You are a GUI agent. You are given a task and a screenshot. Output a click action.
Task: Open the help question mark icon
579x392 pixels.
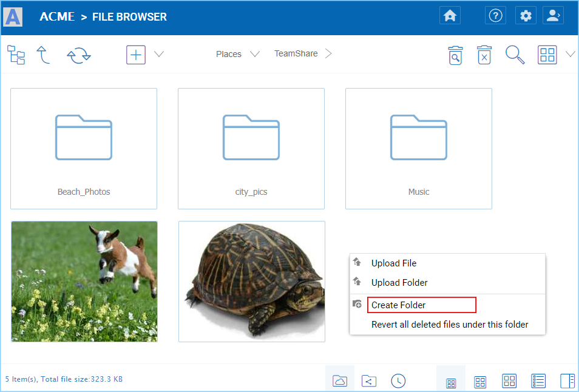click(x=495, y=16)
